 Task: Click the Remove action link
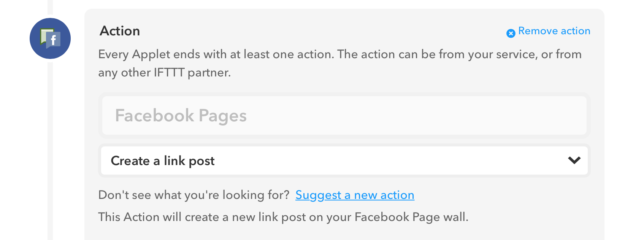555,31
